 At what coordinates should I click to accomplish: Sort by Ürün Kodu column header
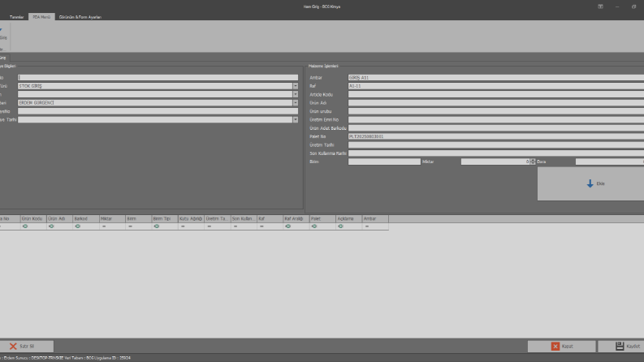33,219
